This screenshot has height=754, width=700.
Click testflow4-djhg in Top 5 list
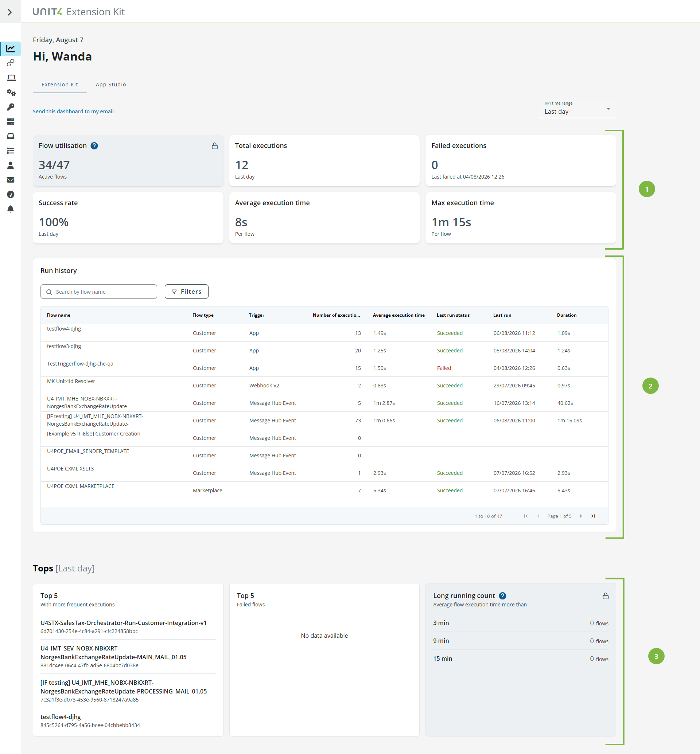pyautogui.click(x=61, y=717)
